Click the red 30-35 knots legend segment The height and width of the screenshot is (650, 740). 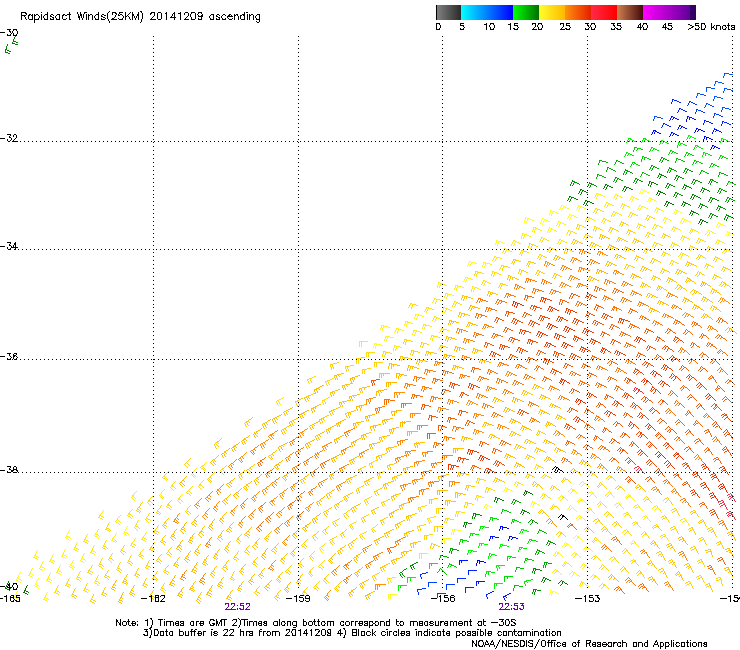click(x=604, y=12)
